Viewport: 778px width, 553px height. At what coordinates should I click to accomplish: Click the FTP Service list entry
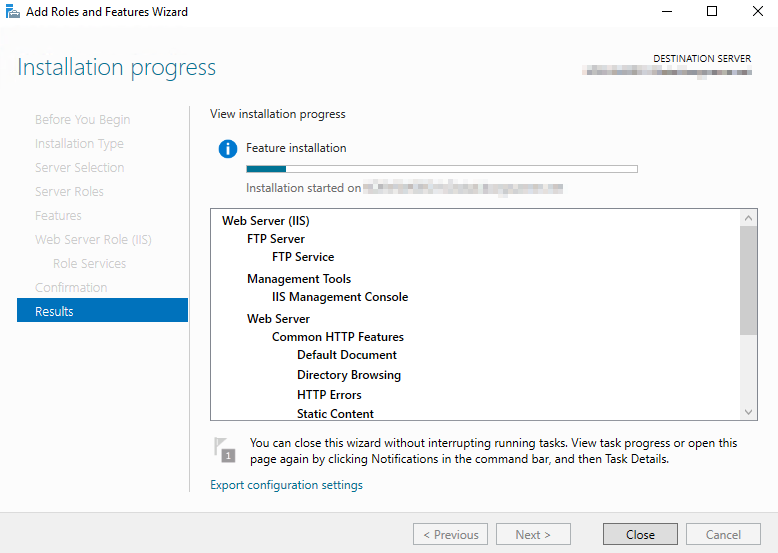point(303,257)
